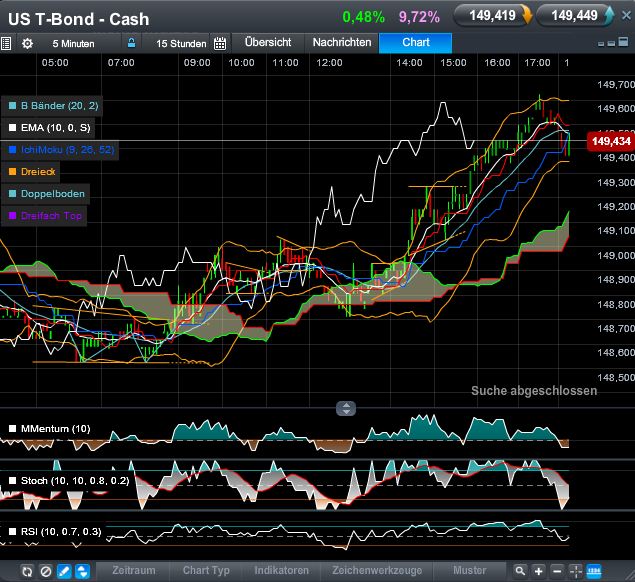Select the smallest window size icon
Image resolution: width=635 pixels, height=582 pixels.
click(x=601, y=43)
